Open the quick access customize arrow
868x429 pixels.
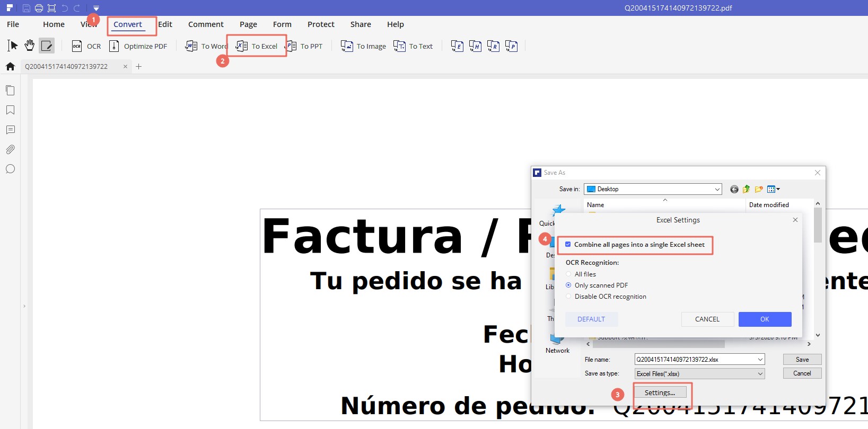click(96, 8)
